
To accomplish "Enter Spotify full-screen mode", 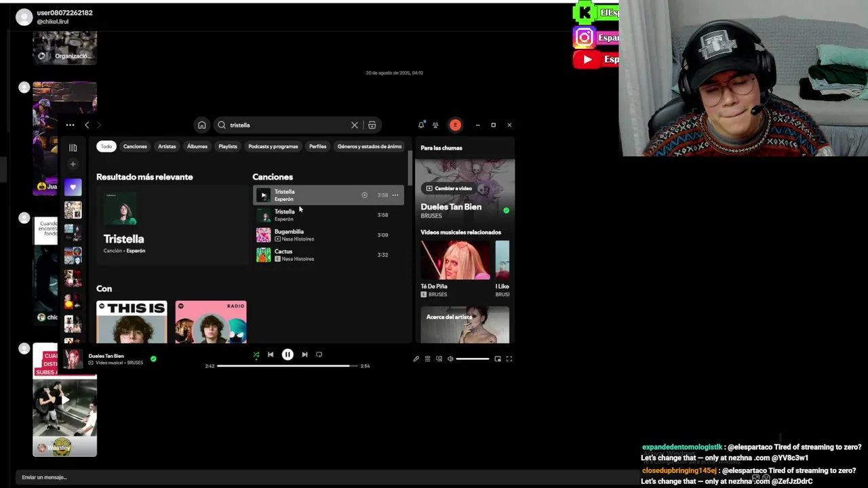I will [x=509, y=359].
